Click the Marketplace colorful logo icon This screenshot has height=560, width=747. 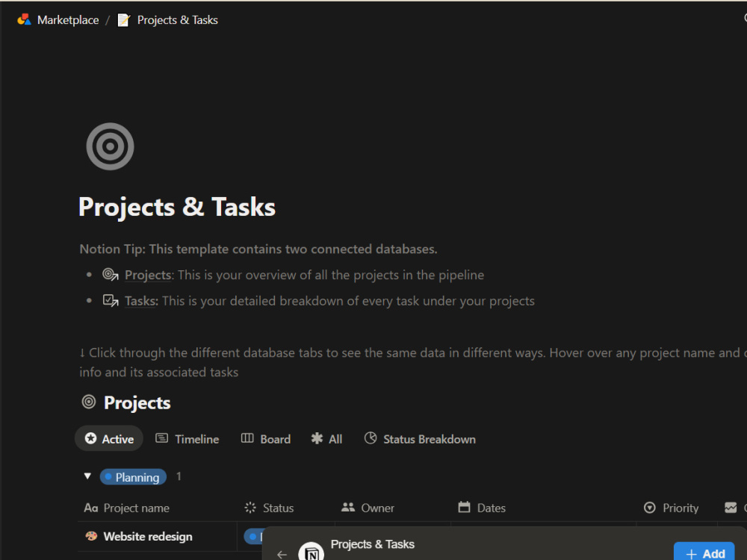click(x=25, y=19)
